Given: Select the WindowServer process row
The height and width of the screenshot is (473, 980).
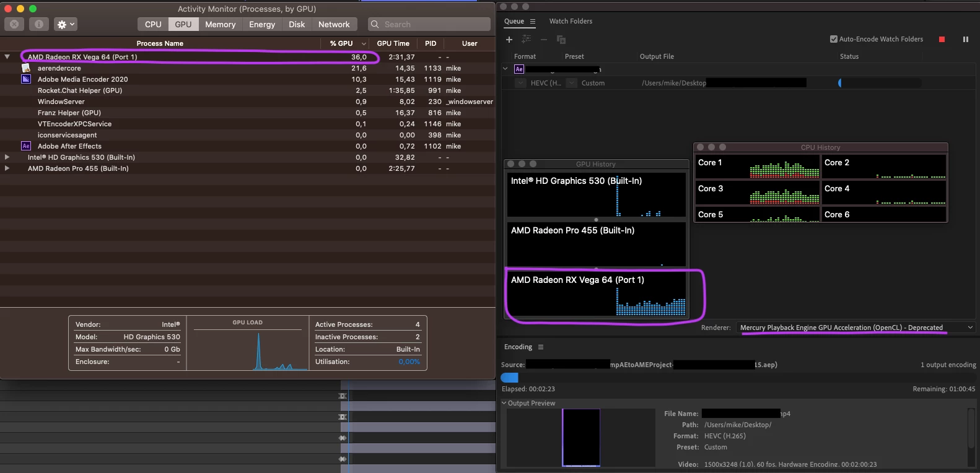Looking at the screenshot, I should [x=248, y=102].
